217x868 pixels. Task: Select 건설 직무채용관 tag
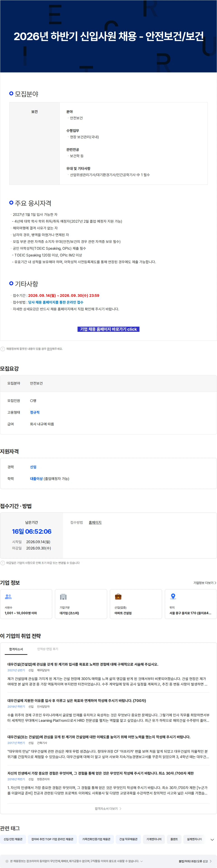pyautogui.click(x=128, y=839)
